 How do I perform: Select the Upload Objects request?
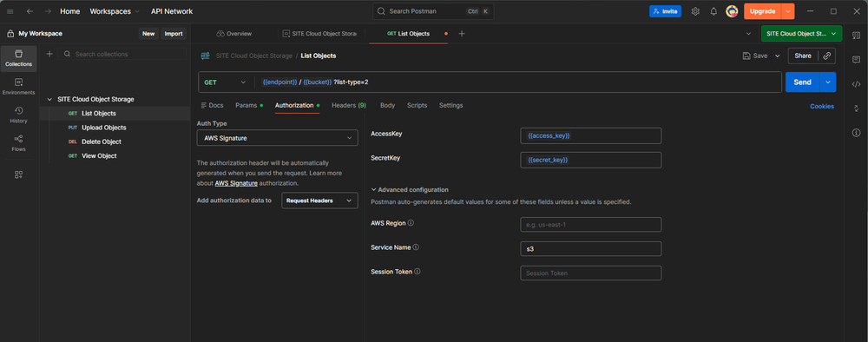click(x=115, y=128)
